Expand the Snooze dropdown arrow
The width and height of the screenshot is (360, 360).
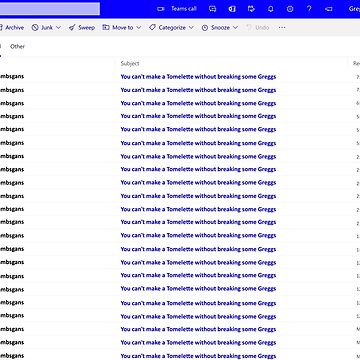235,28
